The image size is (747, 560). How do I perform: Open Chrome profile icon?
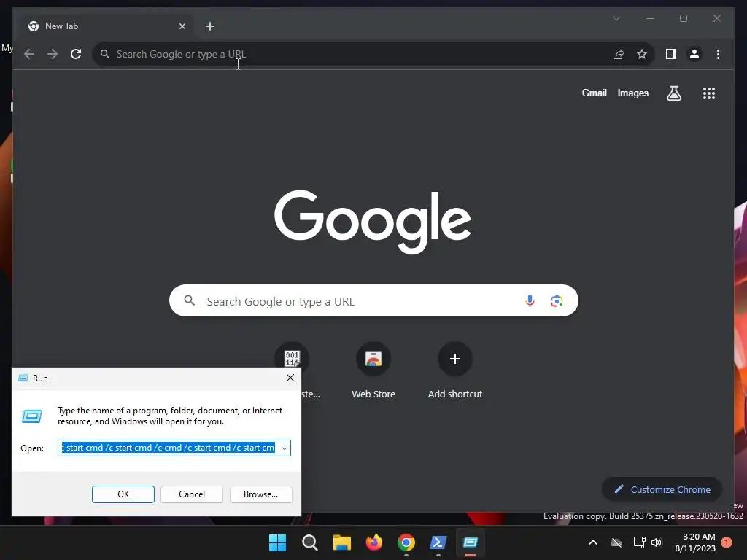pos(694,54)
